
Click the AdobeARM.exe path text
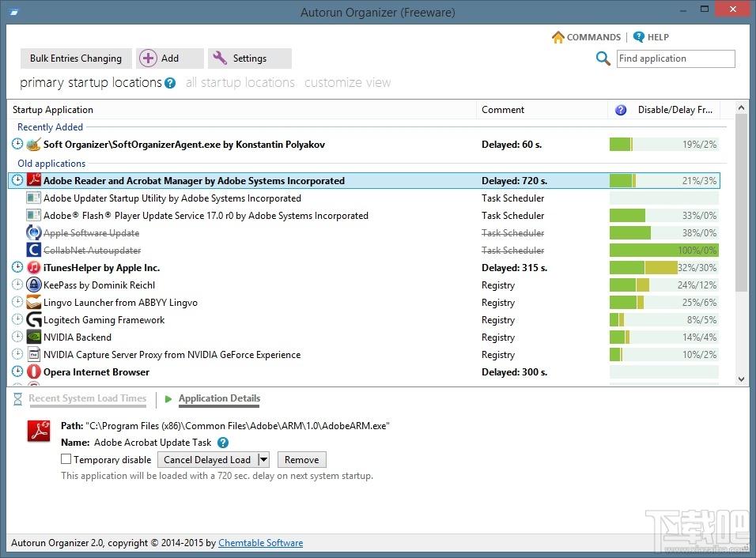pos(237,425)
